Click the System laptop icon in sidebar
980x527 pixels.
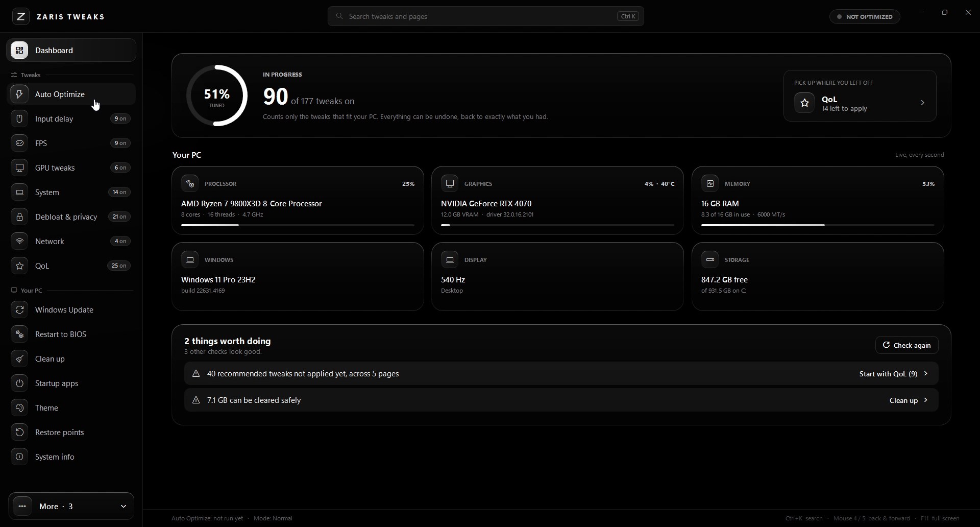[19, 193]
